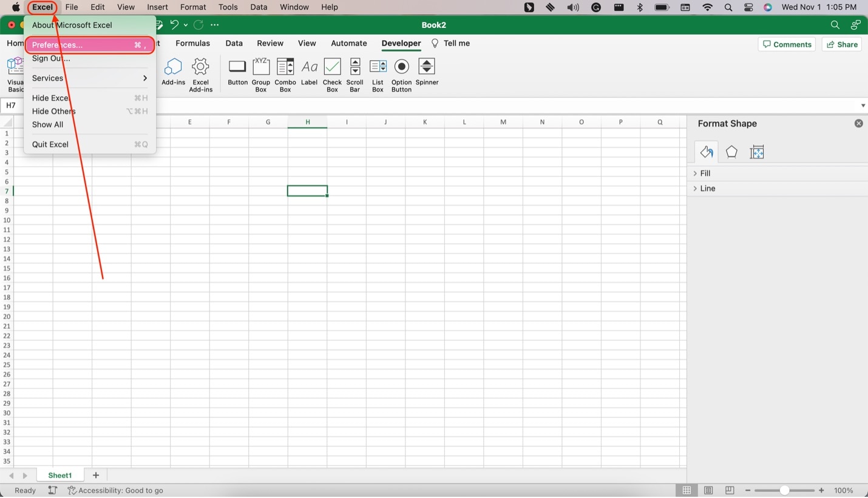Switch to the Formulas ribbon tab
This screenshot has height=498, width=868.
pyautogui.click(x=192, y=44)
